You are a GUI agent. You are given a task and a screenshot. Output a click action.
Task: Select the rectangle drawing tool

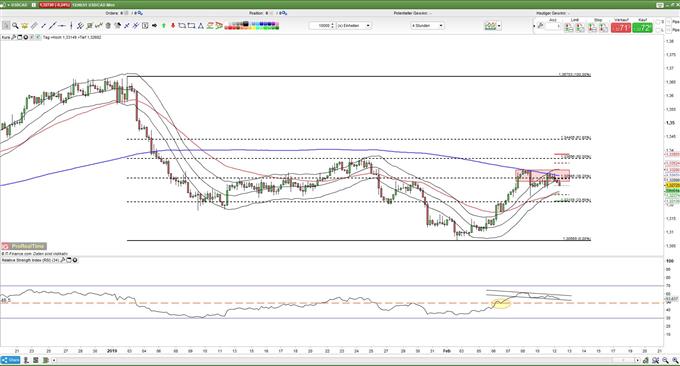click(x=191, y=26)
